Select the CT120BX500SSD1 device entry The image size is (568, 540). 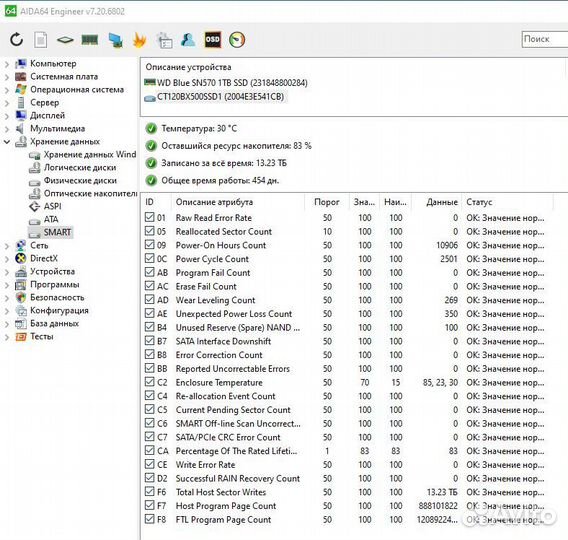pyautogui.click(x=214, y=97)
